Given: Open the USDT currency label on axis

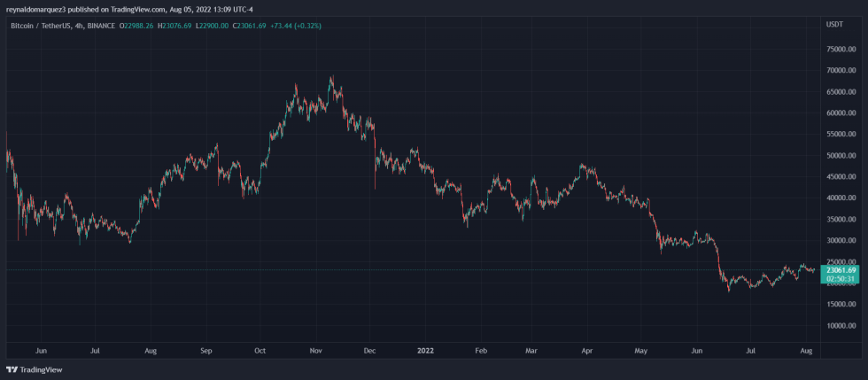Looking at the screenshot, I should point(834,24).
